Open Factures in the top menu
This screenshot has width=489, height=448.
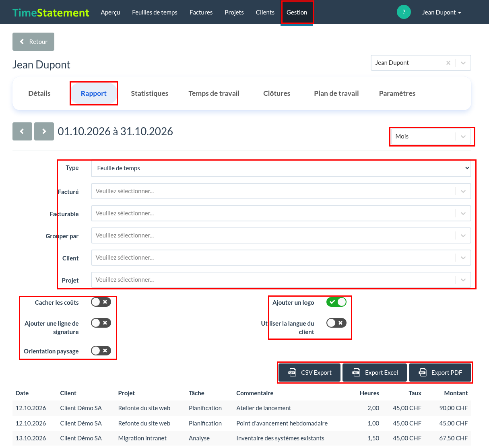201,12
